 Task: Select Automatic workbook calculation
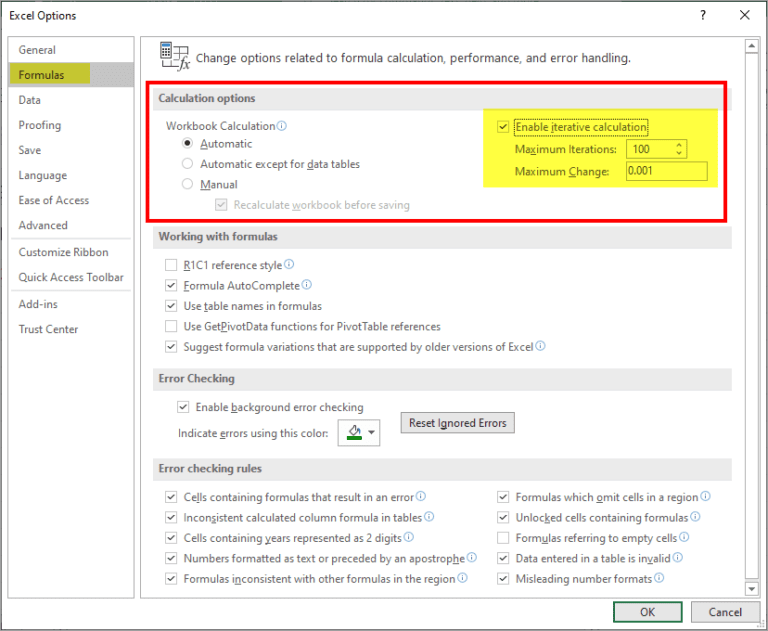pyautogui.click(x=187, y=144)
